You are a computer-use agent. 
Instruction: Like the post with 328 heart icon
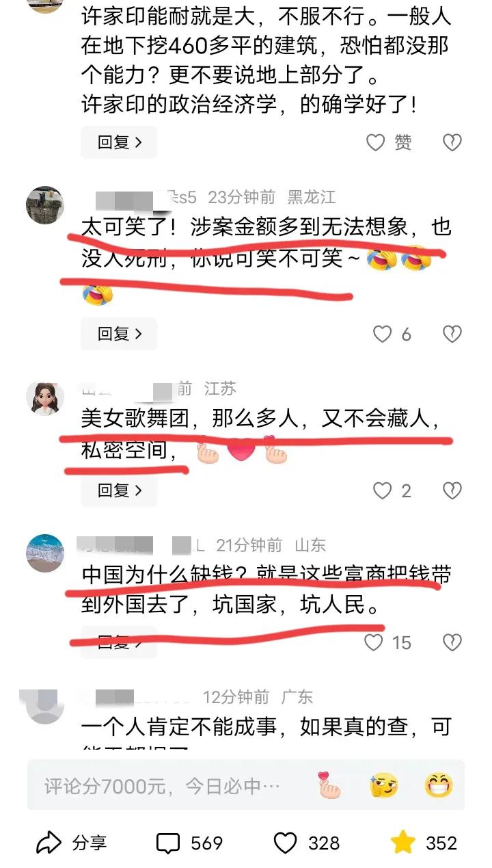pyautogui.click(x=285, y=843)
